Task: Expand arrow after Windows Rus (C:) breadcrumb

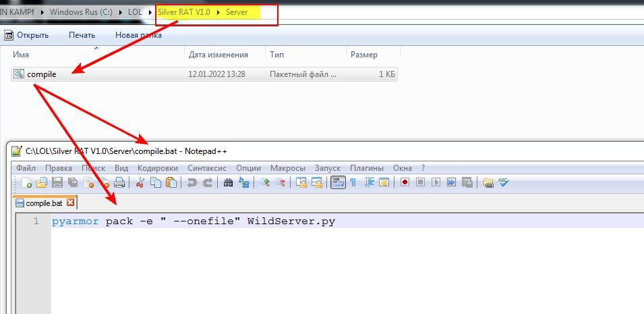Action: [x=120, y=12]
